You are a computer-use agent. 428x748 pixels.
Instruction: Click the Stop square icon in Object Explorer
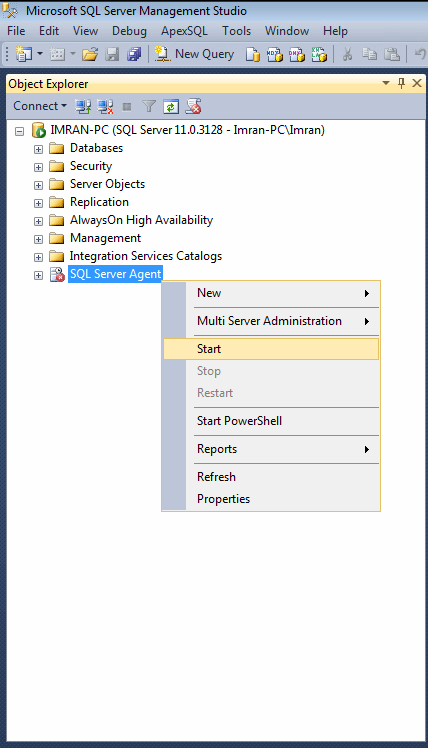(127, 106)
